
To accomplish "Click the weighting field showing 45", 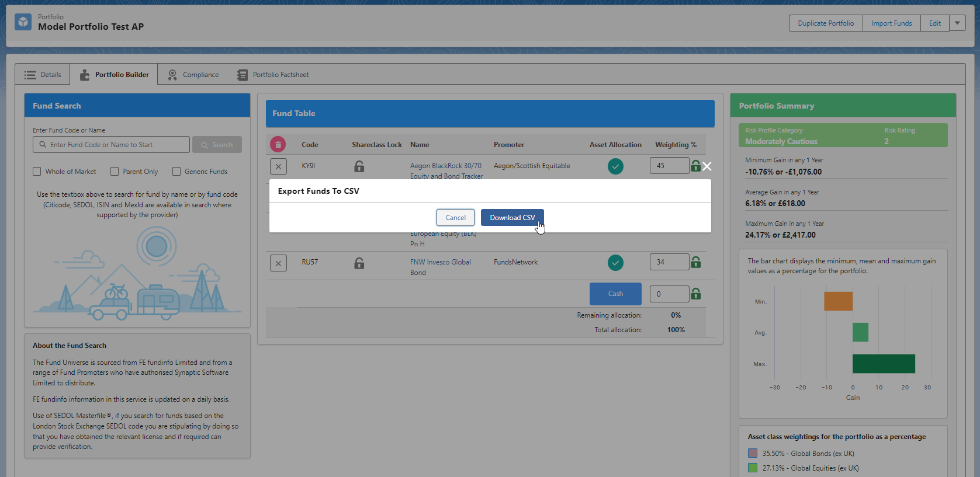I will coord(669,166).
